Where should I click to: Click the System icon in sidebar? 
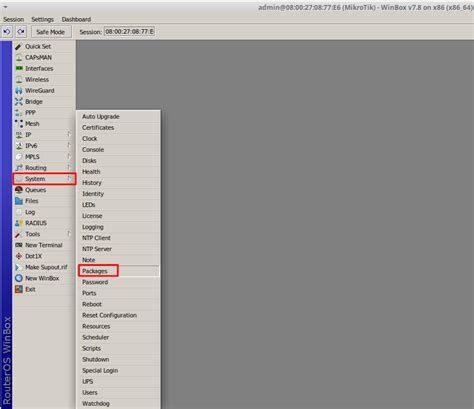(x=19, y=179)
